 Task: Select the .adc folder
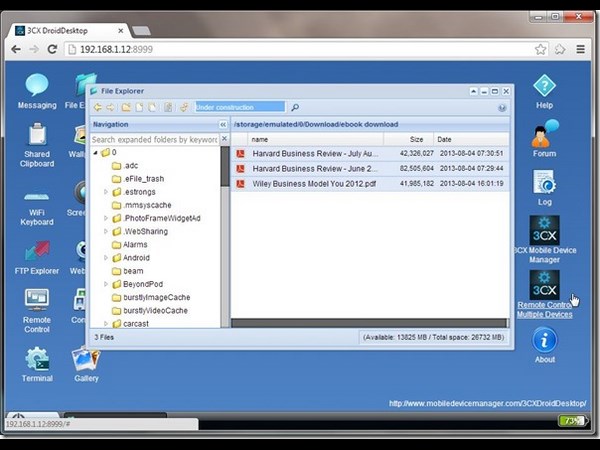pos(130,166)
